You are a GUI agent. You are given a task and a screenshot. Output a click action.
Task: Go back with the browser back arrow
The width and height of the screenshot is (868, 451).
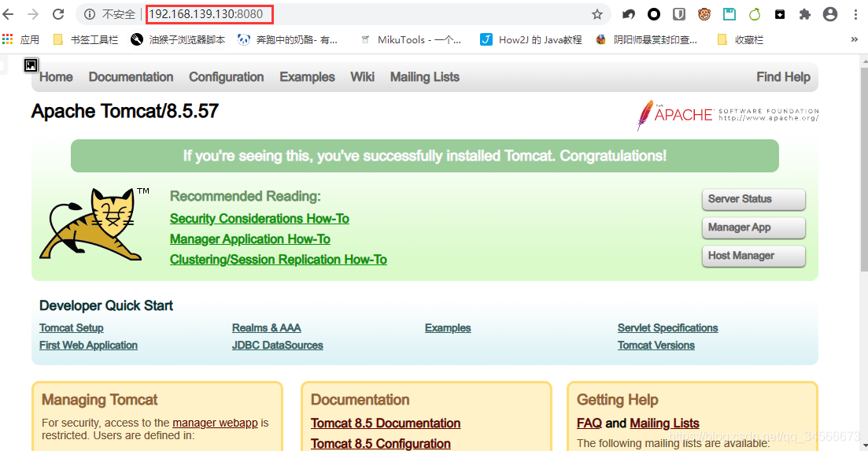[x=9, y=14]
